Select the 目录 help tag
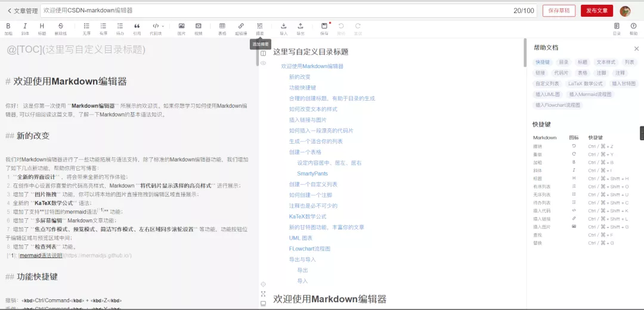644x310 pixels. click(x=563, y=63)
